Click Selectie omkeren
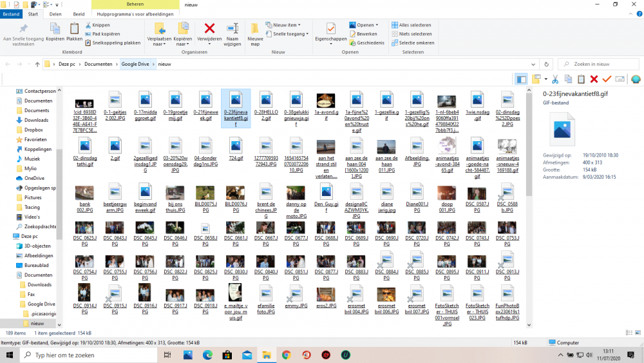644x363 pixels. (x=413, y=43)
